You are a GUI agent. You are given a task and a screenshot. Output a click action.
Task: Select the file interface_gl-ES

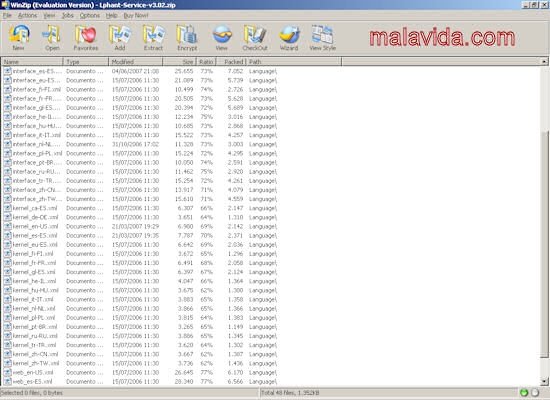(36, 108)
